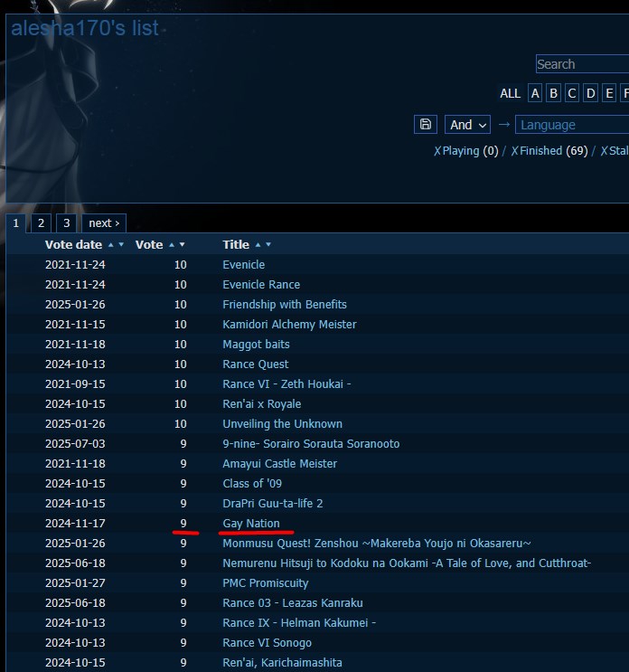The width and height of the screenshot is (629, 672).
Task: Open the Language filter dropdown
Action: pyautogui.click(x=572, y=125)
